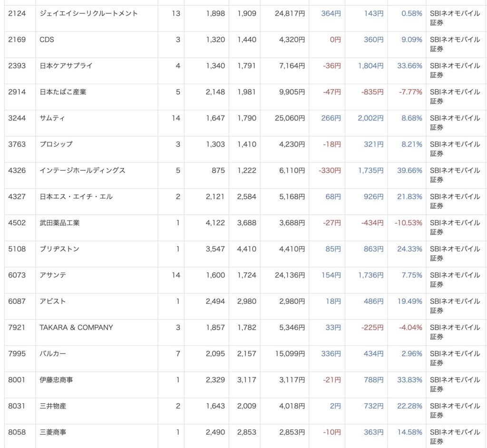
Task: Select TAKARA & COMPANY name cell
Action: [76, 327]
